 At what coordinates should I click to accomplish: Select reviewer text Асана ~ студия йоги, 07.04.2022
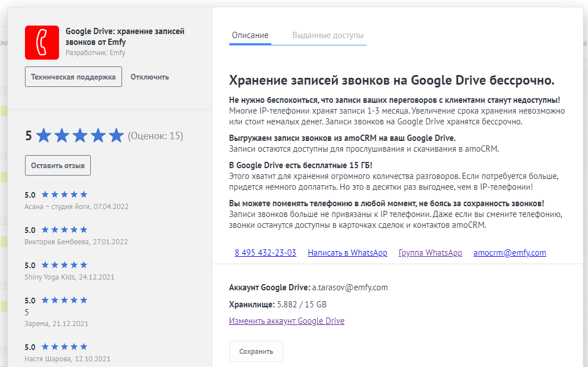[77, 207]
